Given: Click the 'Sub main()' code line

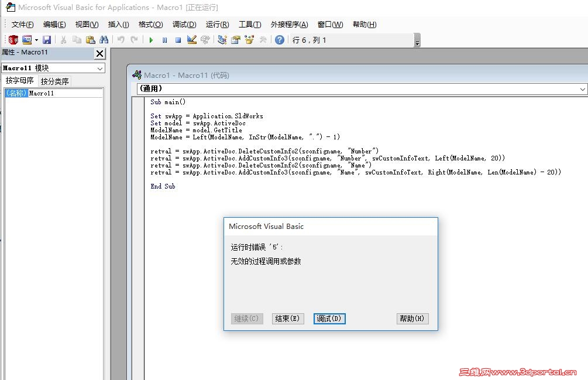Looking at the screenshot, I should coord(168,102).
